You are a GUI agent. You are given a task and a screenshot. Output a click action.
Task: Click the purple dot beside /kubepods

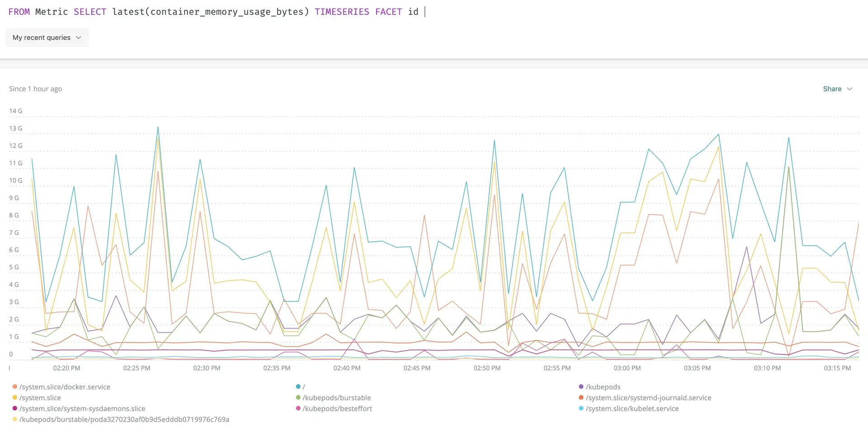coord(581,387)
